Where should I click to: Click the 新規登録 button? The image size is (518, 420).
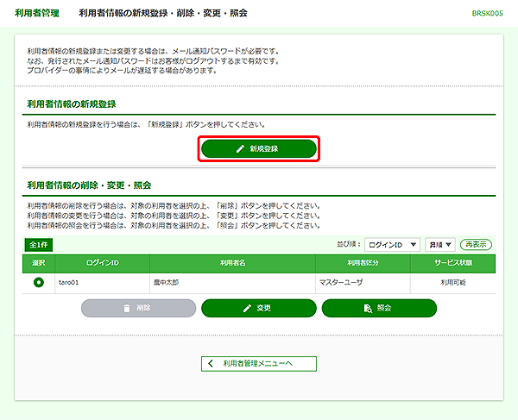point(259,148)
